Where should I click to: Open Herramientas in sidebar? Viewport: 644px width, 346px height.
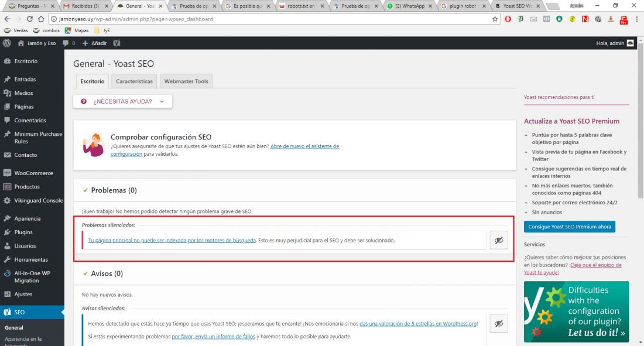pos(32,260)
